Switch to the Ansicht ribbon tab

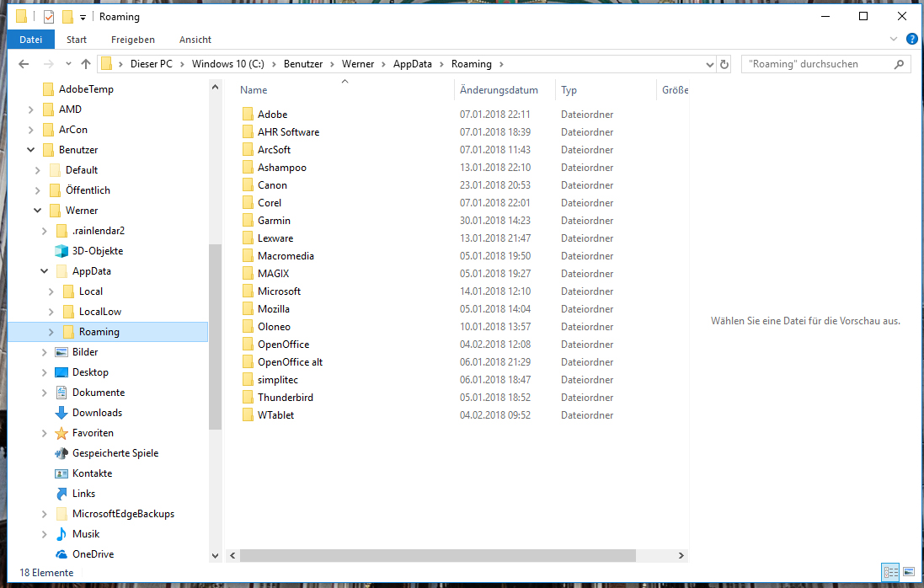[195, 40]
